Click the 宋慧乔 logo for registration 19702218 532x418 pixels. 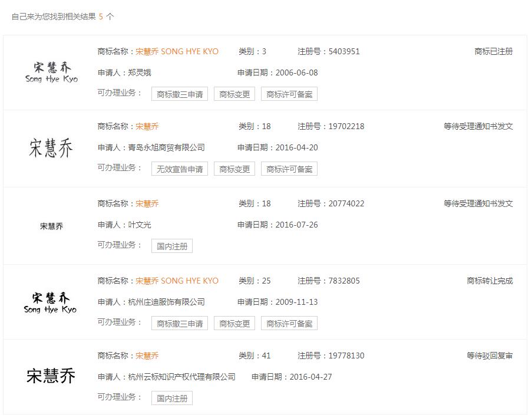pos(51,148)
